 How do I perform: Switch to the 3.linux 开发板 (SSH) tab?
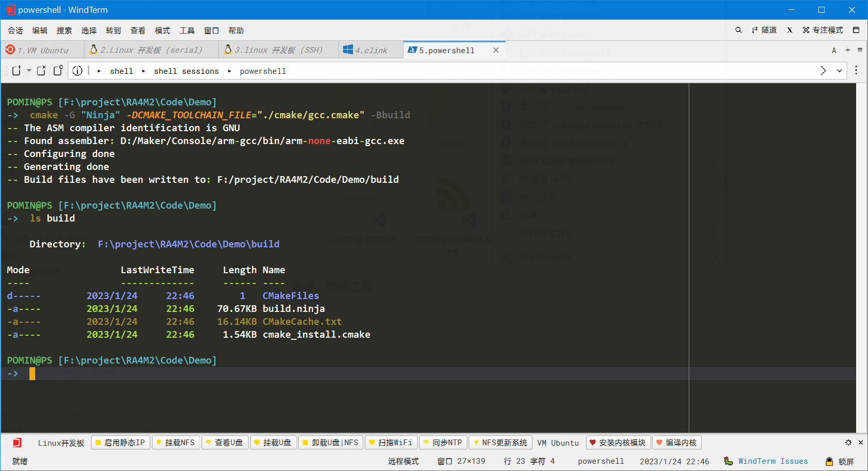tap(278, 50)
